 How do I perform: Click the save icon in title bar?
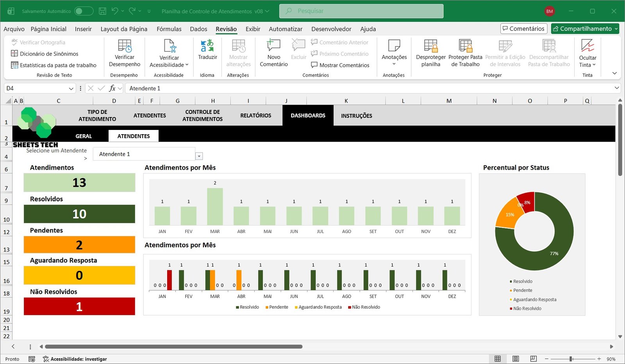[102, 11]
